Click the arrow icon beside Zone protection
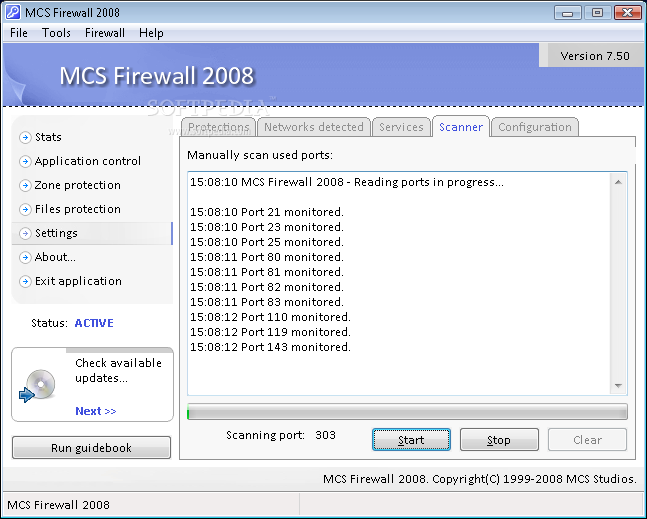Image resolution: width=647 pixels, height=519 pixels. tap(25, 185)
